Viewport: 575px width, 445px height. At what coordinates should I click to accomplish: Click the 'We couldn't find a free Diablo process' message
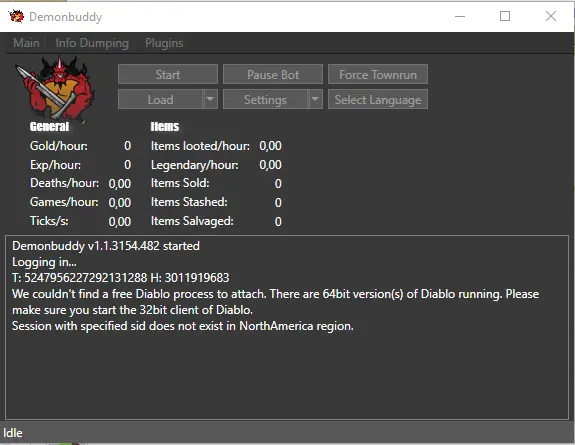[x=275, y=302]
